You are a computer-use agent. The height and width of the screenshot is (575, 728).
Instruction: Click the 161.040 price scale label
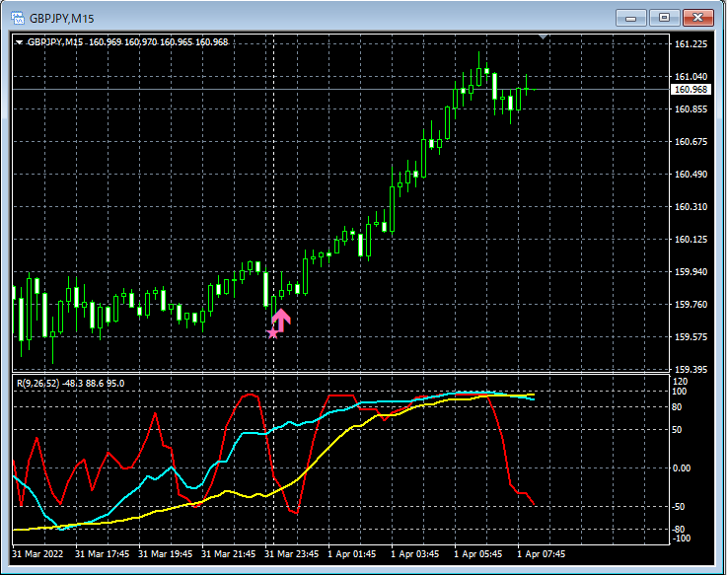[x=691, y=77]
